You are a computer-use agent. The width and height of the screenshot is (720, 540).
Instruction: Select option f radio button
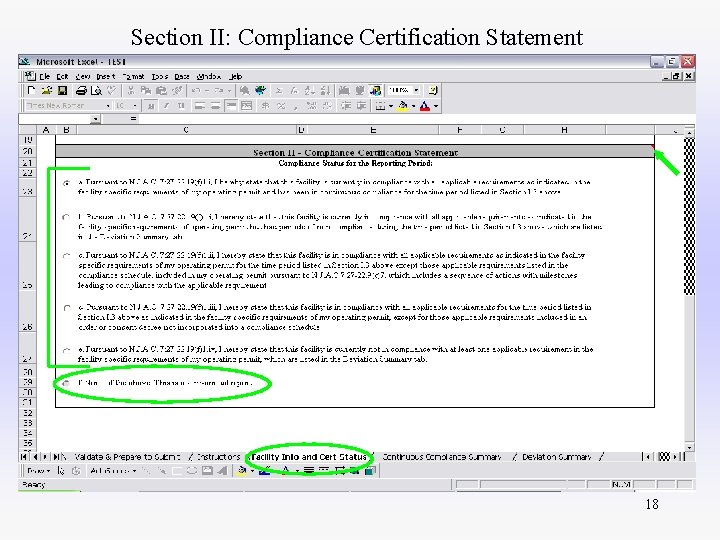[67, 383]
